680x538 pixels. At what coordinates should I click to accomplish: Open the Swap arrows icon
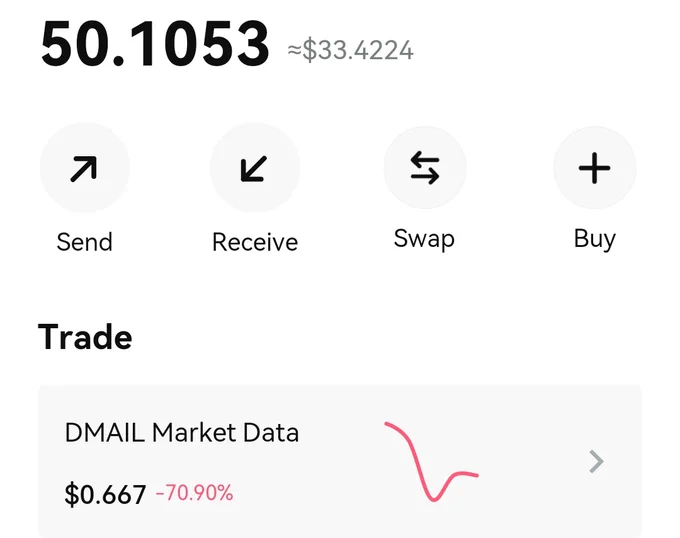[425, 167]
